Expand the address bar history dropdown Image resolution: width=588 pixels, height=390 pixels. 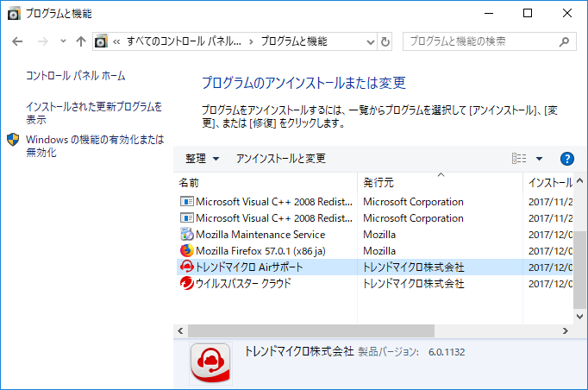[x=369, y=41]
